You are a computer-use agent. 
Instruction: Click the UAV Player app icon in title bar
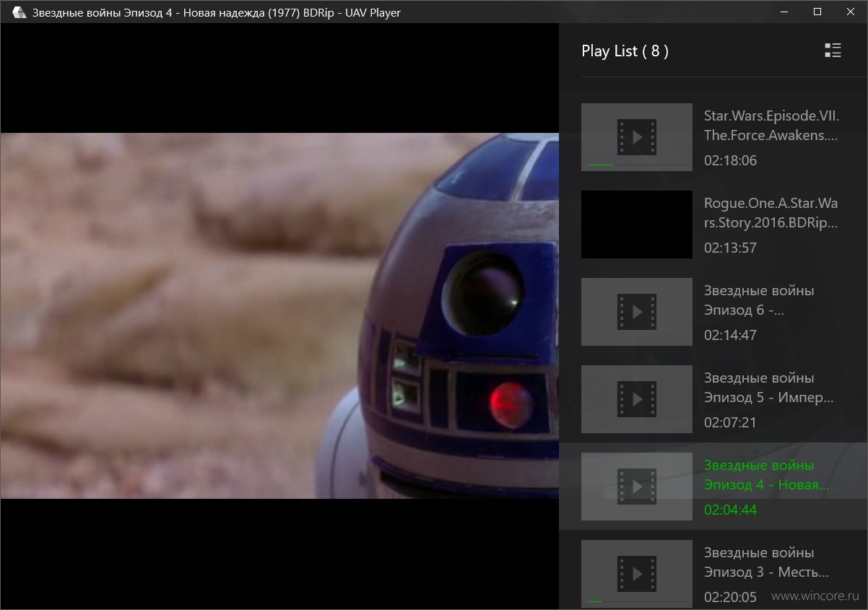pyautogui.click(x=19, y=12)
